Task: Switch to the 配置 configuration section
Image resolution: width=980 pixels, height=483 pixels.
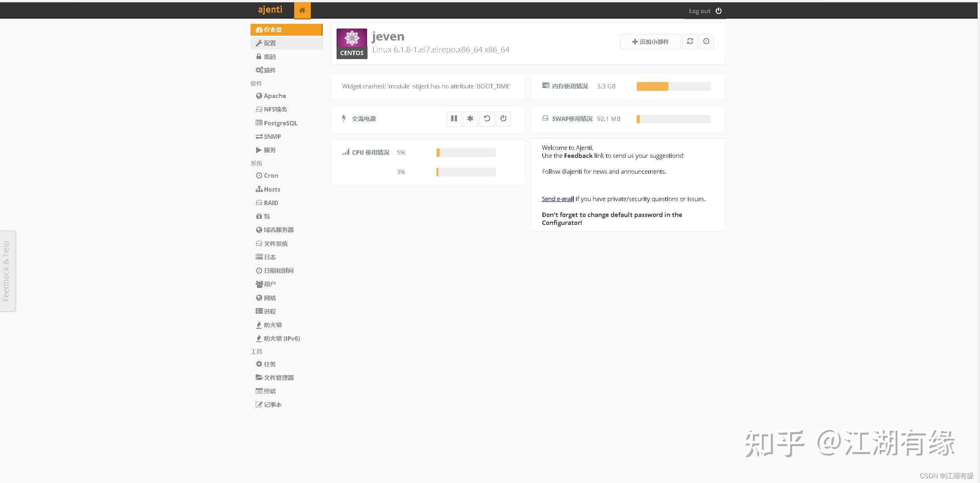Action: pyautogui.click(x=270, y=43)
